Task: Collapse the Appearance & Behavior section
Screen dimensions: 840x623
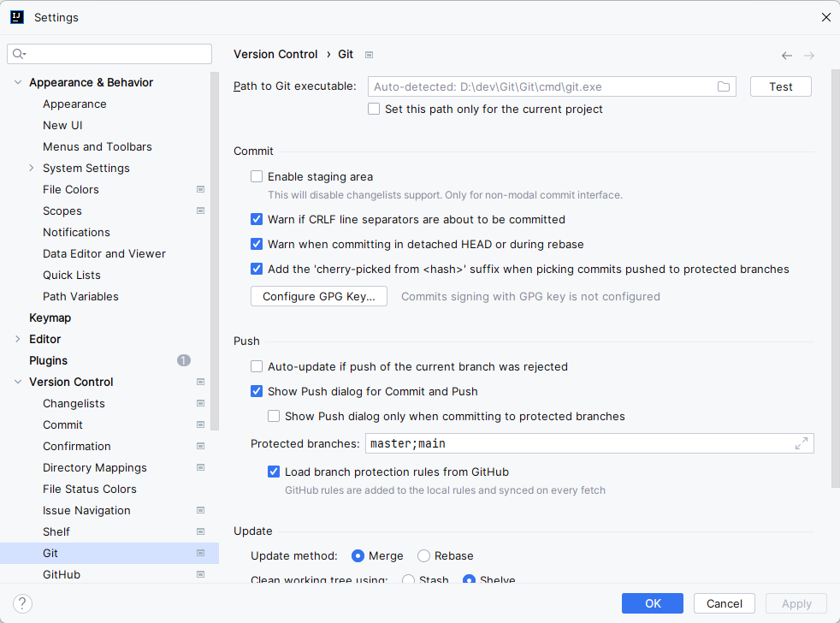Action: [x=18, y=82]
